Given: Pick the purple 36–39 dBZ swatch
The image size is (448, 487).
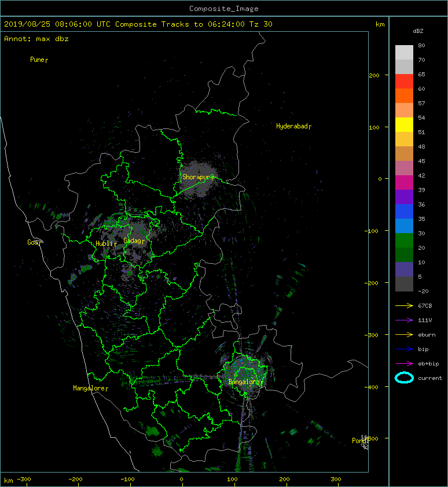Looking at the screenshot, I should [404, 197].
